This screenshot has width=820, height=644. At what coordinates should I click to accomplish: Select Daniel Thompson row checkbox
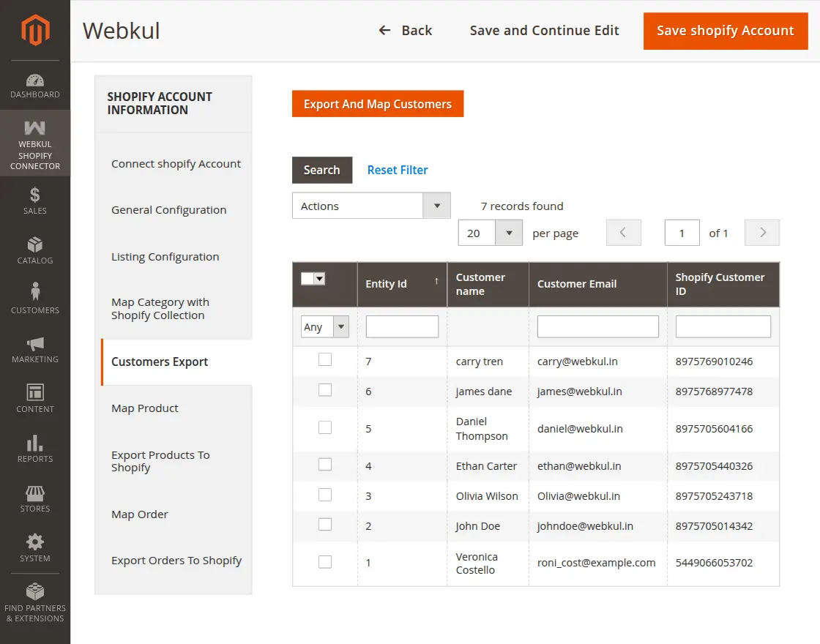tap(325, 427)
